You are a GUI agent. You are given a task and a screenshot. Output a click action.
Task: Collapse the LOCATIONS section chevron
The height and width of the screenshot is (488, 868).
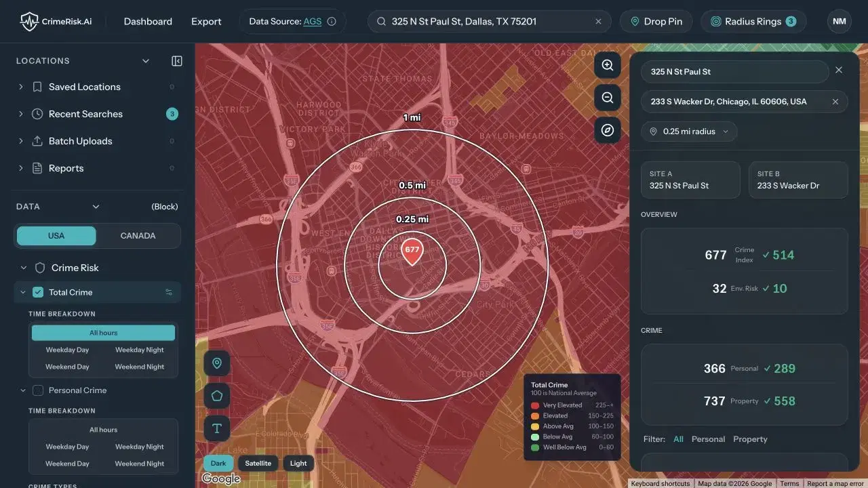pyautogui.click(x=146, y=61)
